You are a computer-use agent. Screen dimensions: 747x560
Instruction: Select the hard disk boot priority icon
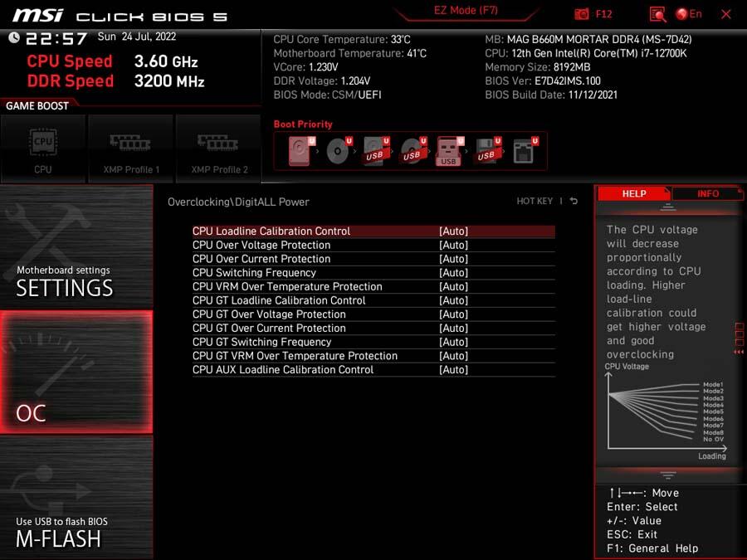(x=301, y=151)
